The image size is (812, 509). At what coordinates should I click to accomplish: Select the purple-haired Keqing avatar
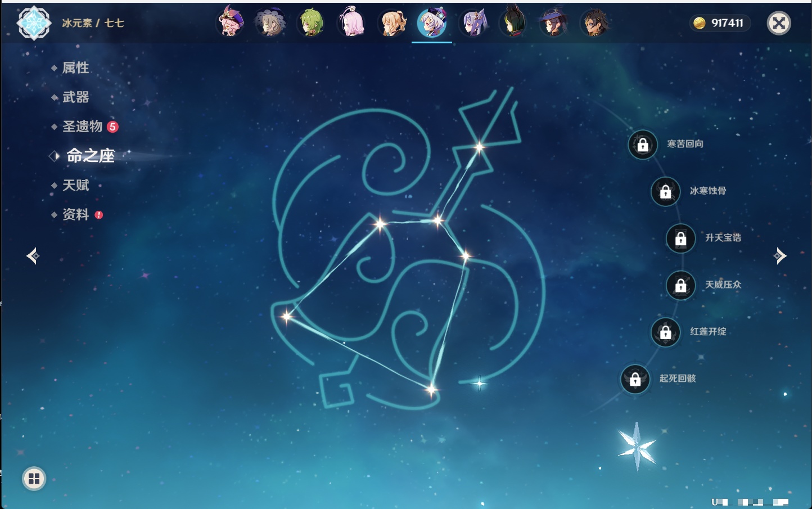point(473,23)
